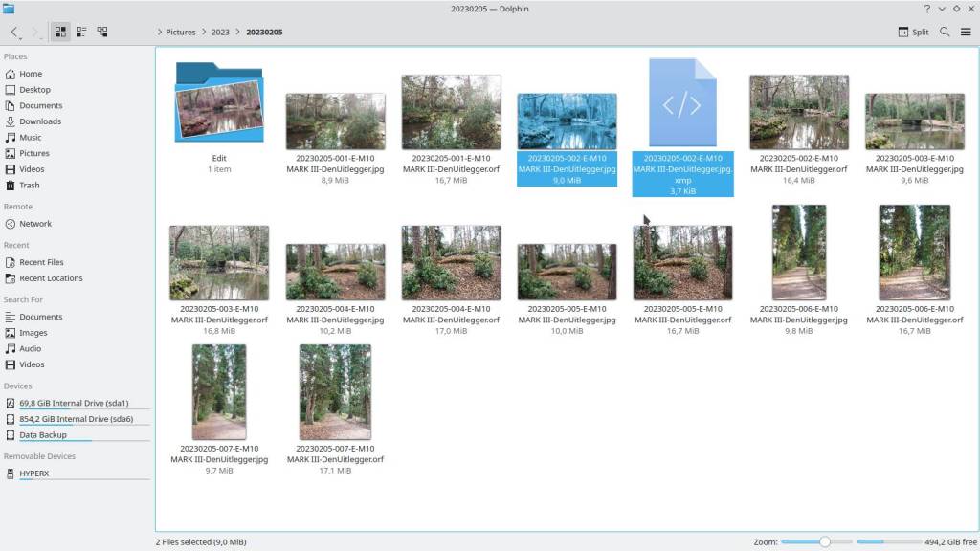This screenshot has height=551, width=980.
Task: Select 20230205-007 orf thumbnail
Action: point(336,391)
